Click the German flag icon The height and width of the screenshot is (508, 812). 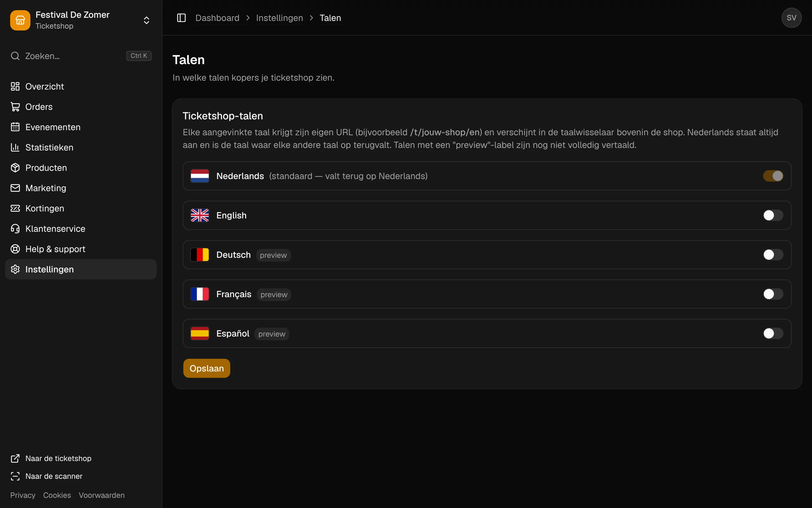[x=200, y=255]
